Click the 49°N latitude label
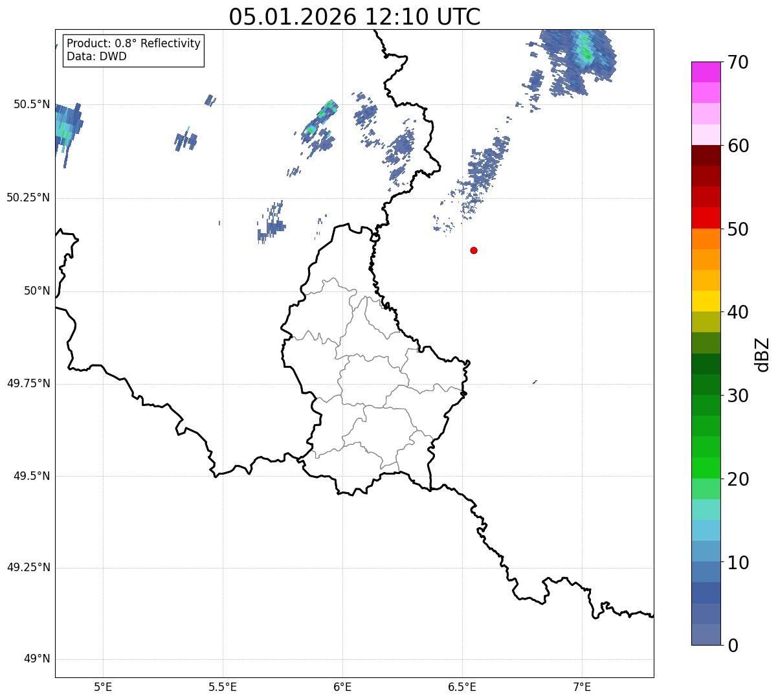 pos(37,659)
